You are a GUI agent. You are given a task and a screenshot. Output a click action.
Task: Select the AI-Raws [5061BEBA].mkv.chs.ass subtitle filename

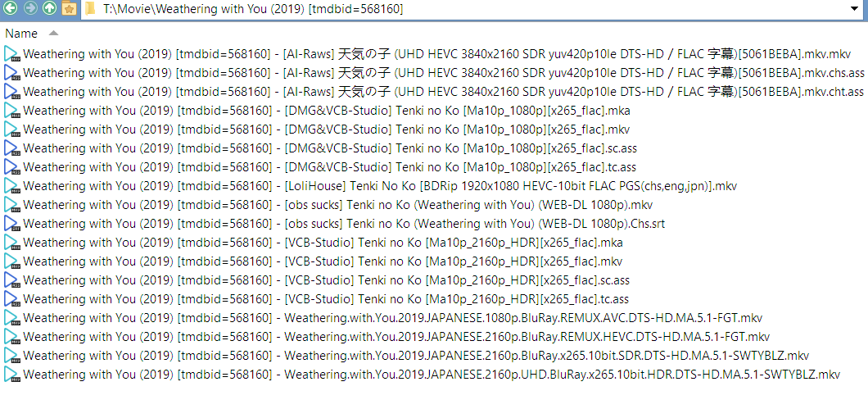click(x=443, y=73)
